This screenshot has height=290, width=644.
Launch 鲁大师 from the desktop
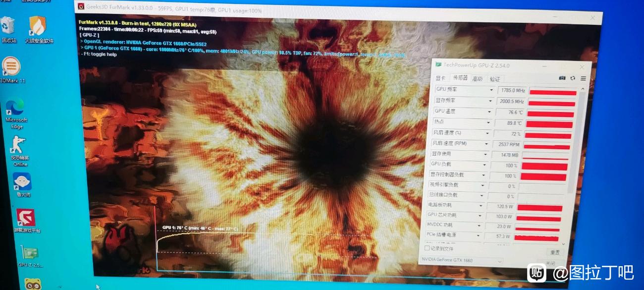coord(23,185)
